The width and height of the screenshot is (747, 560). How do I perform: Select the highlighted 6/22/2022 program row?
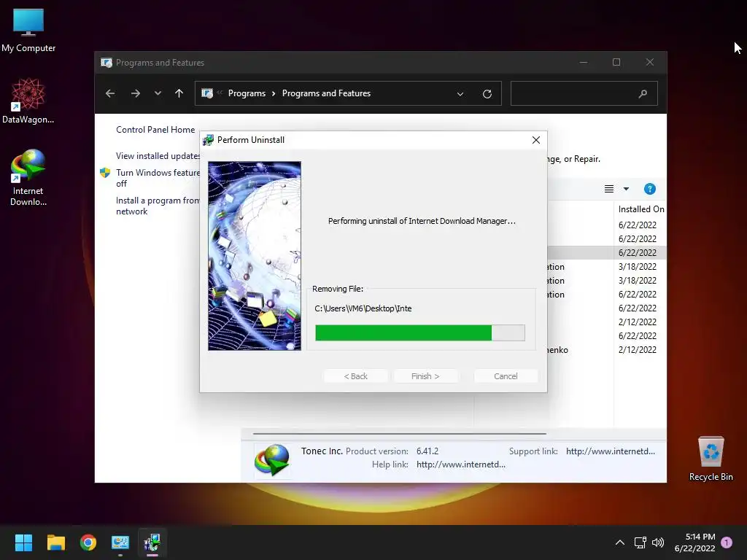(606, 252)
